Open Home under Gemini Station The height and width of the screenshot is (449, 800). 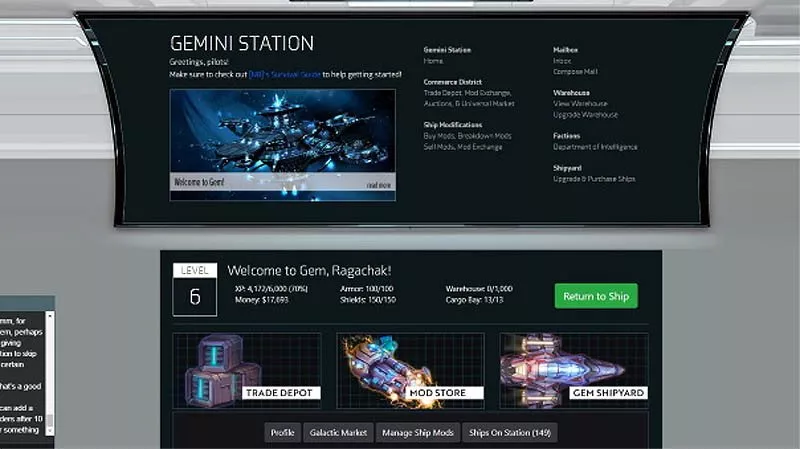pyautogui.click(x=433, y=61)
